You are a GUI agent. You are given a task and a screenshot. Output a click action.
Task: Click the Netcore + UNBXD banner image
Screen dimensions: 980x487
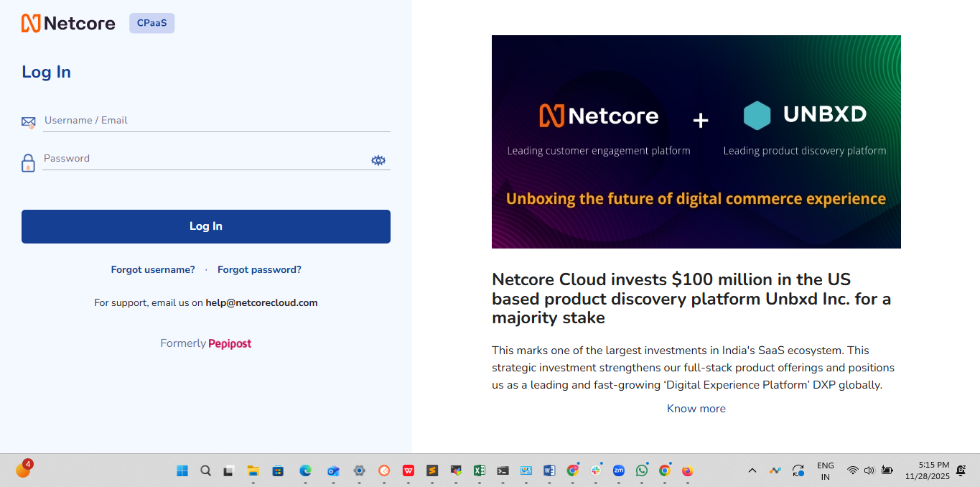pos(696,142)
